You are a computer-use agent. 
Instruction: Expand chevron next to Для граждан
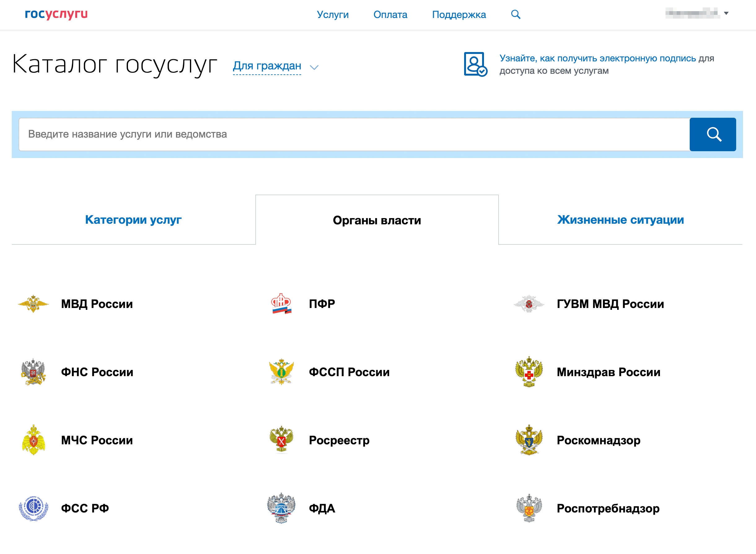click(314, 68)
